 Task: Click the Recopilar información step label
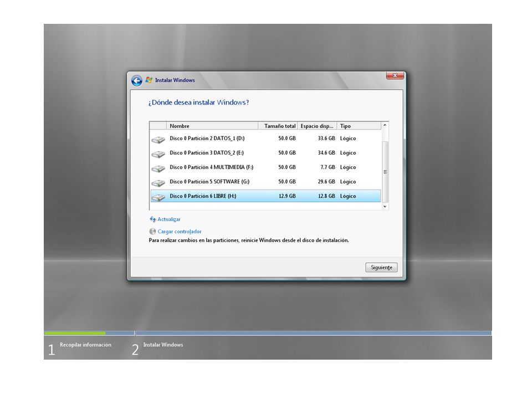[85, 345]
